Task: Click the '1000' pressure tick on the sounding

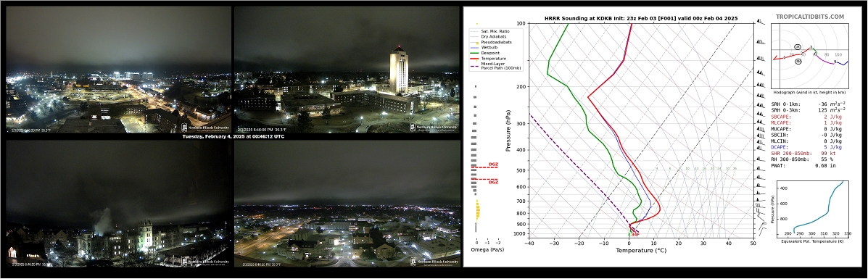Action: 519,234
